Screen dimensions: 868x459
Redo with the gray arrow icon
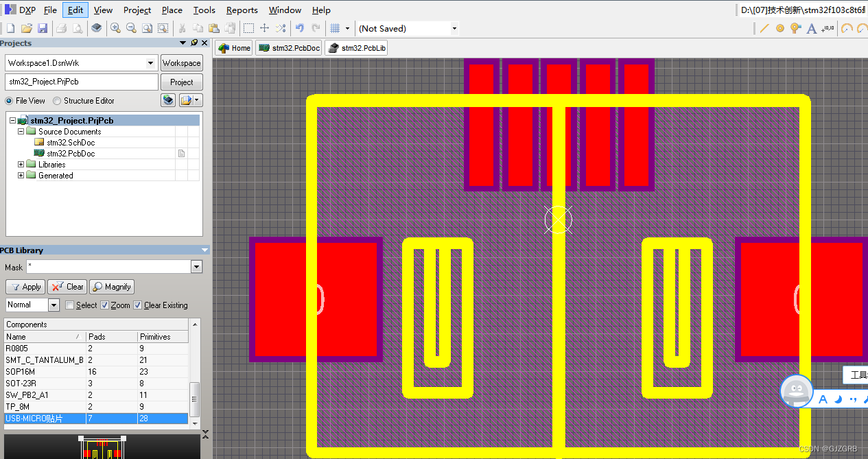tap(316, 28)
